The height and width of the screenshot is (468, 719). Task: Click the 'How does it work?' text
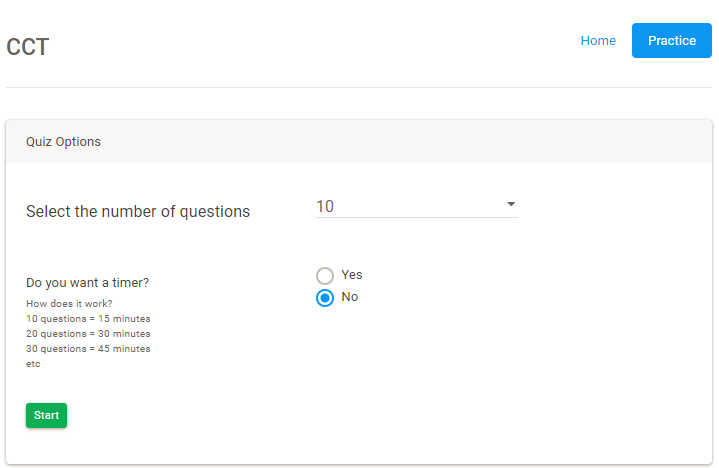(x=69, y=304)
